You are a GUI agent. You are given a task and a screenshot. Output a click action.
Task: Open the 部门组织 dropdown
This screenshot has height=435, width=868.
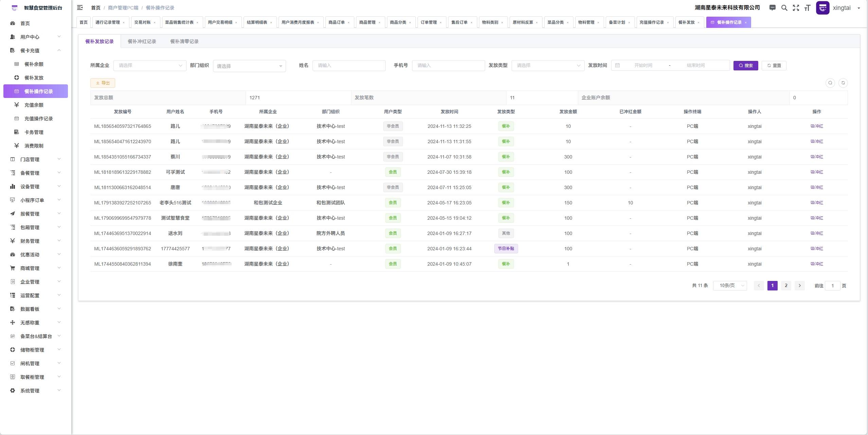pyautogui.click(x=249, y=66)
